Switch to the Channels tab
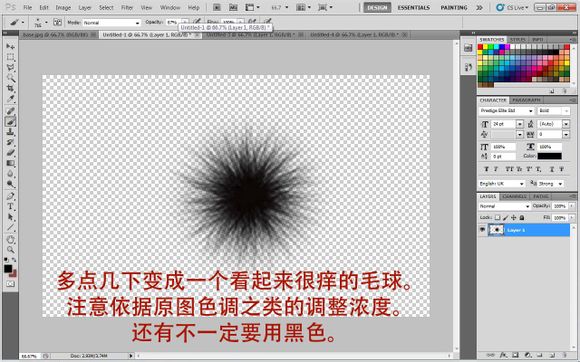The image size is (580, 362). 515,196
